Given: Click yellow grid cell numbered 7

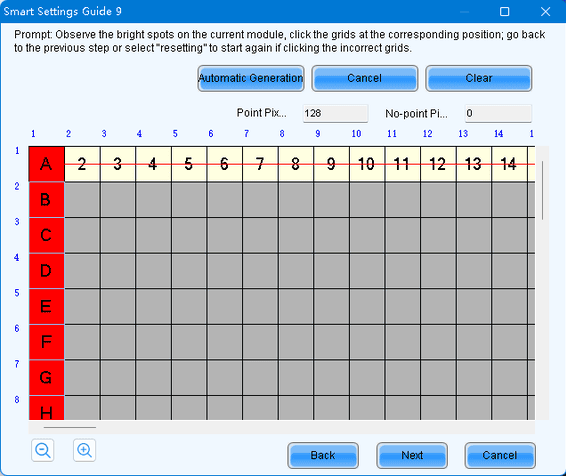Looking at the screenshot, I should click(260, 164).
